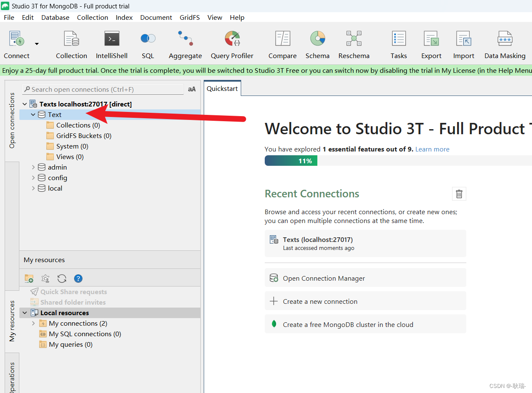
Task: Open the Tasks tool
Action: pos(399,39)
